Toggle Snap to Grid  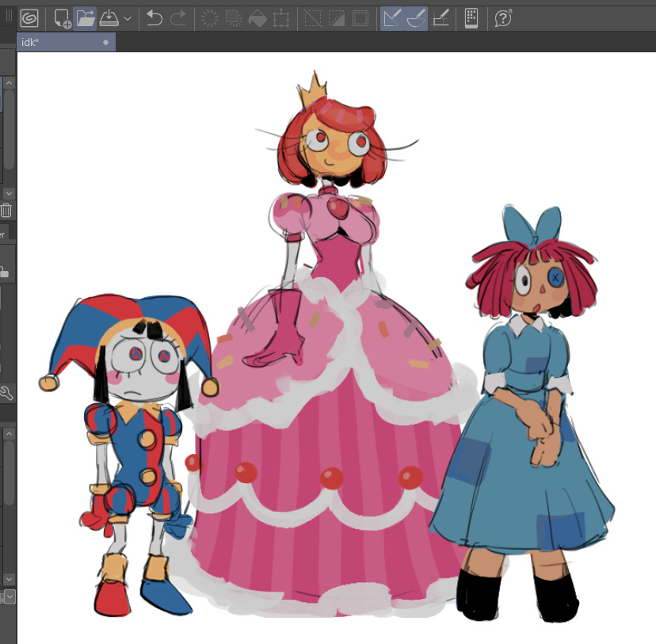(441, 19)
